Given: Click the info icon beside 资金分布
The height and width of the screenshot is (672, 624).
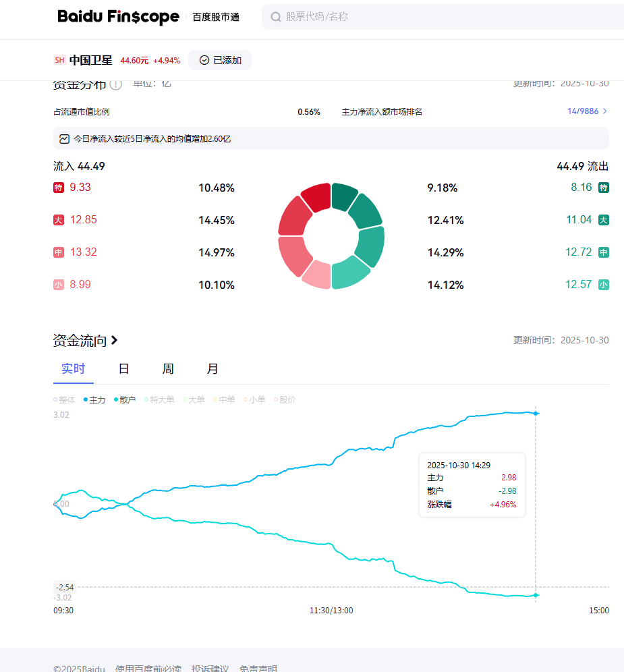Looking at the screenshot, I should (116, 84).
